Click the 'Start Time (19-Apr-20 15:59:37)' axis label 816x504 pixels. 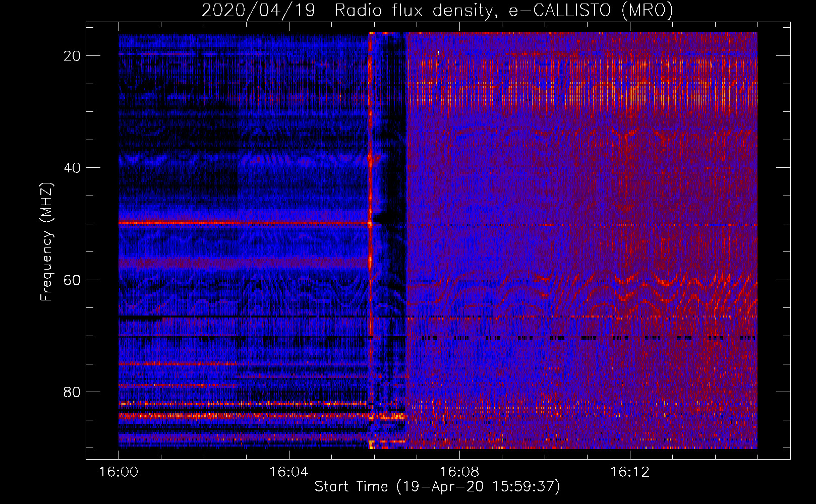pyautogui.click(x=437, y=487)
